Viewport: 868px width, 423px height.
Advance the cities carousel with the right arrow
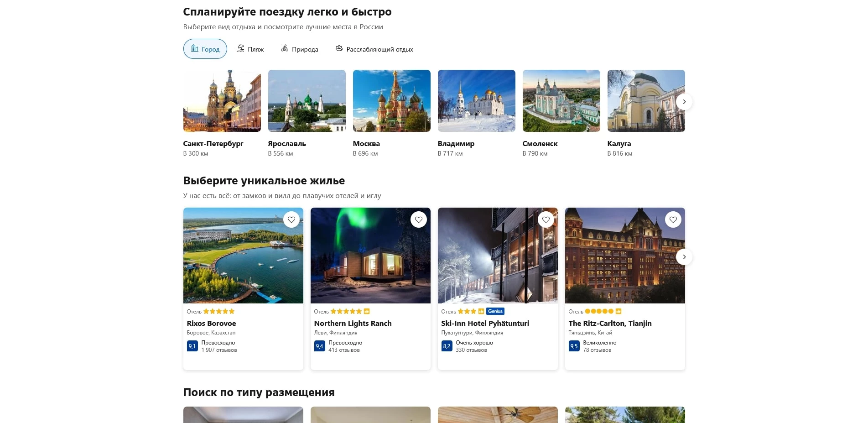684,102
